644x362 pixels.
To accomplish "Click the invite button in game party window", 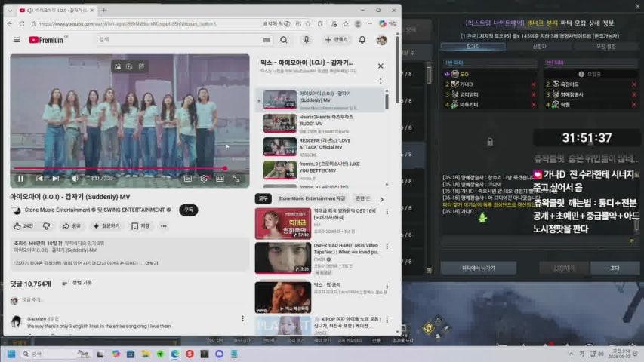I will [615, 268].
